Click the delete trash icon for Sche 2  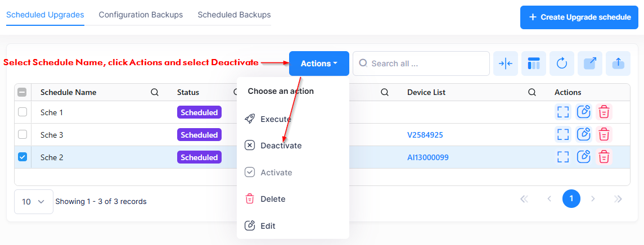[x=604, y=157]
